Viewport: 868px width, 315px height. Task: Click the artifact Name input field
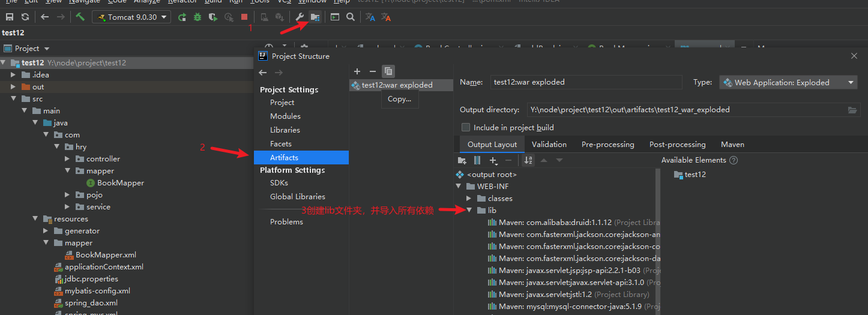(x=586, y=82)
